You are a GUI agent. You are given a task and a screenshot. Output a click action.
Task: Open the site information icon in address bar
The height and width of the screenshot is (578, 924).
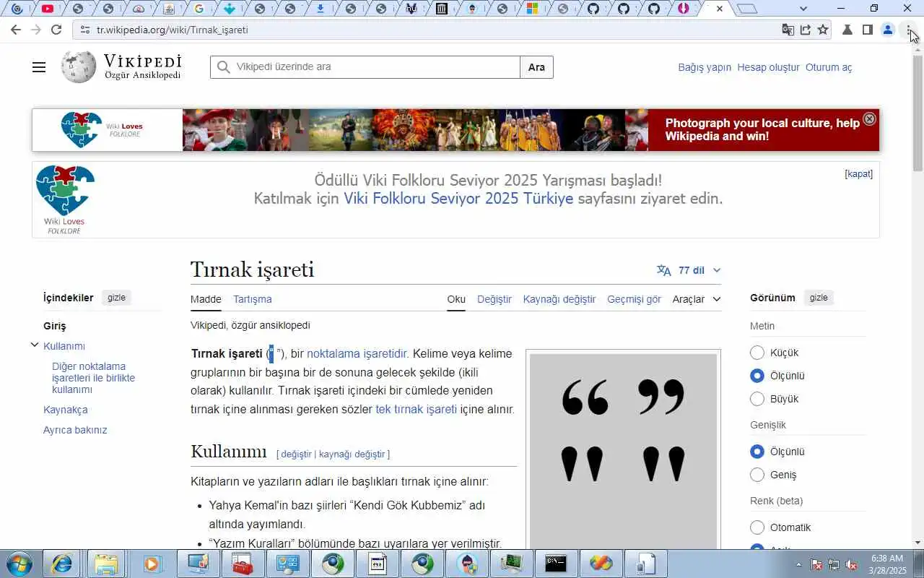tap(84, 30)
